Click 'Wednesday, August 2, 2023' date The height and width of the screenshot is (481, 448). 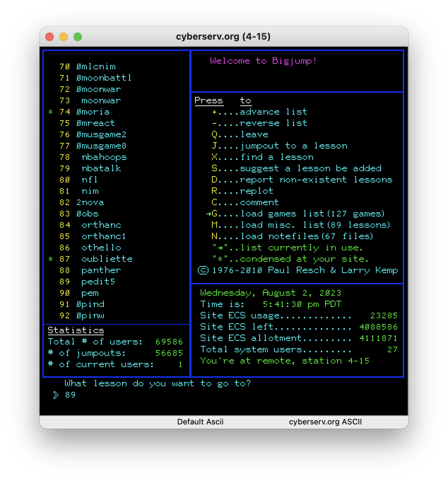[271, 293]
